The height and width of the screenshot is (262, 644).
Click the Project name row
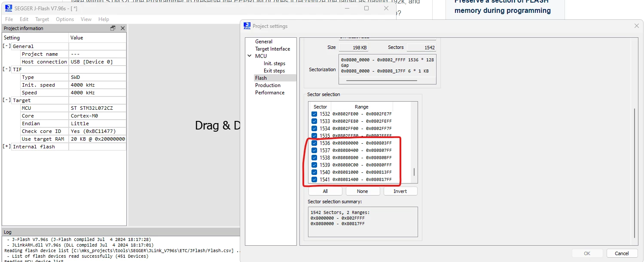tap(73, 54)
